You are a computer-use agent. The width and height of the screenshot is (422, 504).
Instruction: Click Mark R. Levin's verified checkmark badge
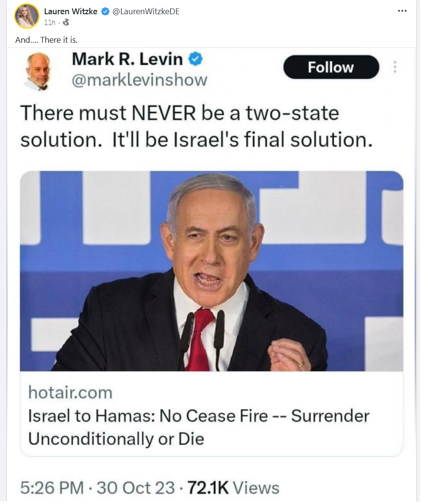click(196, 59)
